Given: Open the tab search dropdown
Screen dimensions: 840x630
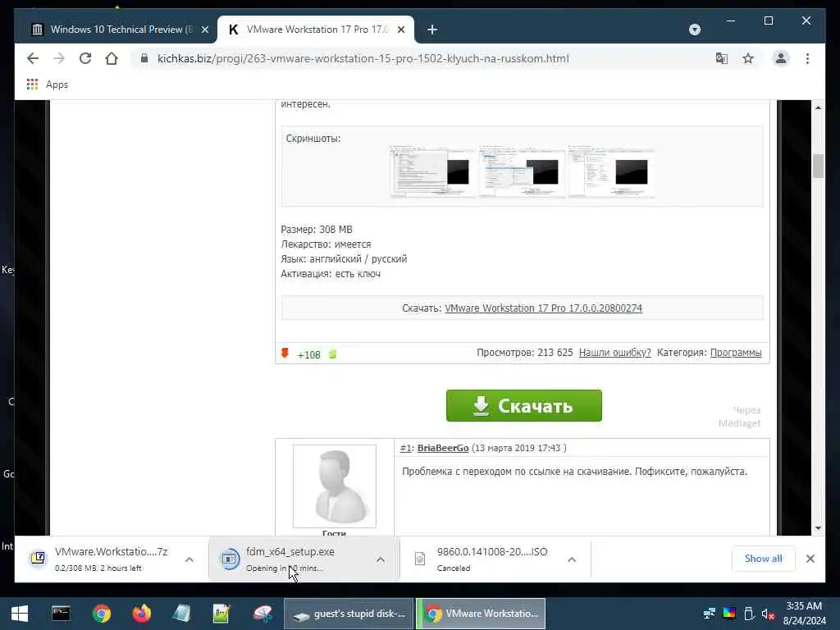Looking at the screenshot, I should 694,30.
